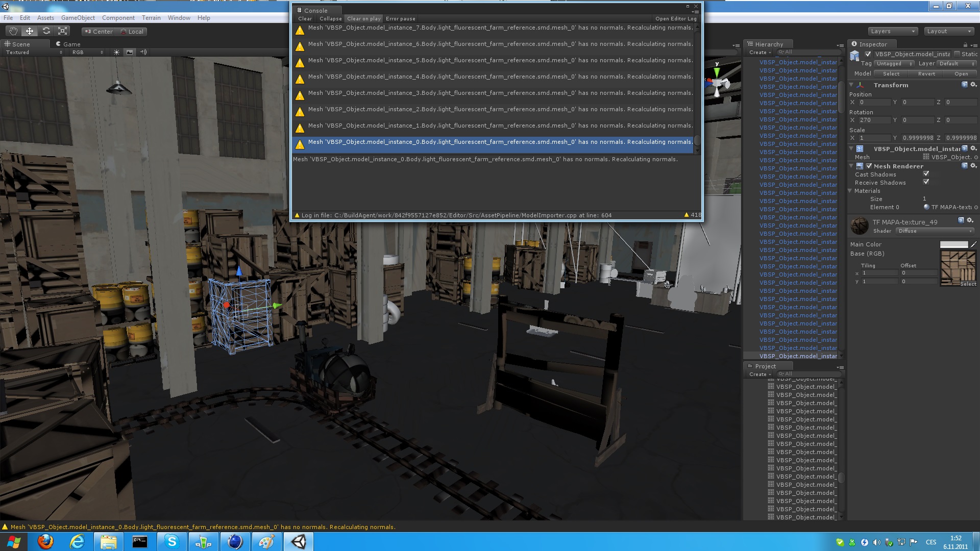The height and width of the screenshot is (551, 980).
Task: Open the Textured draw mode dropdown
Action: click(34, 52)
